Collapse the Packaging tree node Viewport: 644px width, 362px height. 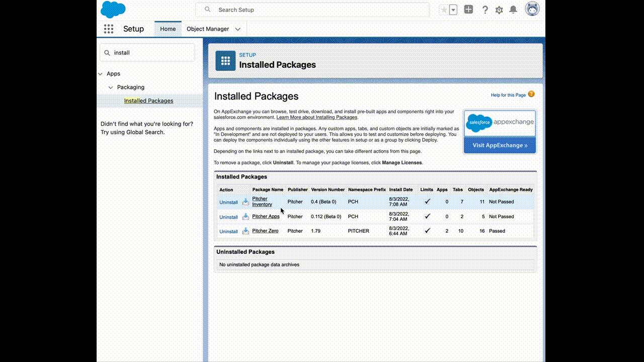(111, 87)
